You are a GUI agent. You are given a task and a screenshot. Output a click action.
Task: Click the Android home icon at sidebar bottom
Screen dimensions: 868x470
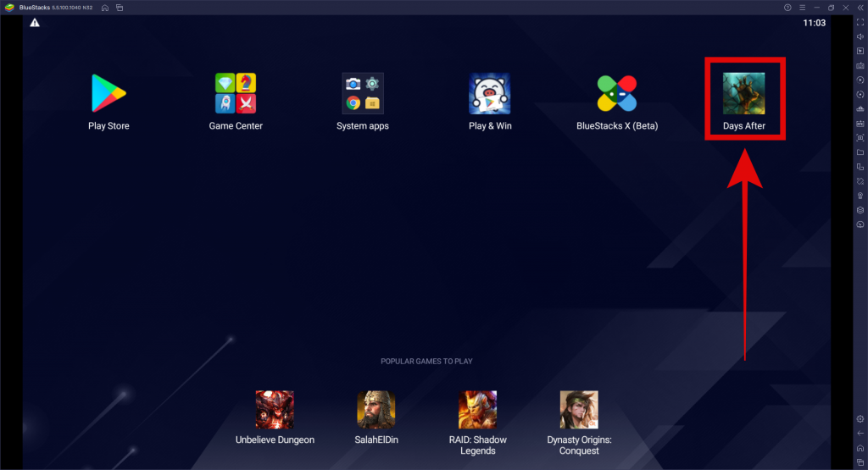pyautogui.click(x=860, y=448)
